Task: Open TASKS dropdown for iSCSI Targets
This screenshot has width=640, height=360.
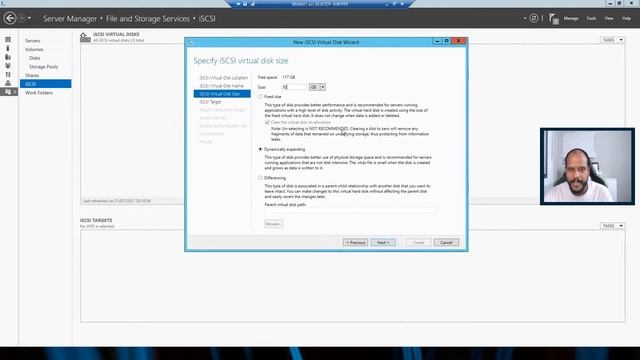Action: (x=612, y=226)
